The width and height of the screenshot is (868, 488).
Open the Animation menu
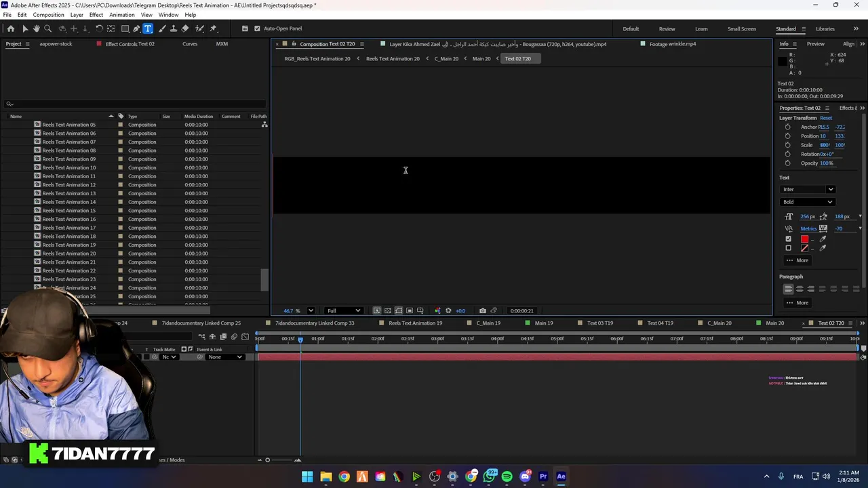(121, 15)
